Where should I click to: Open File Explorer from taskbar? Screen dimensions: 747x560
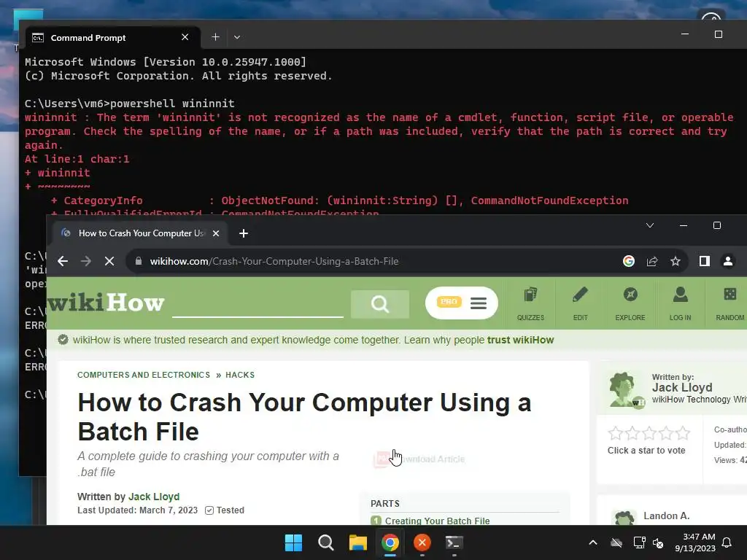click(x=357, y=542)
